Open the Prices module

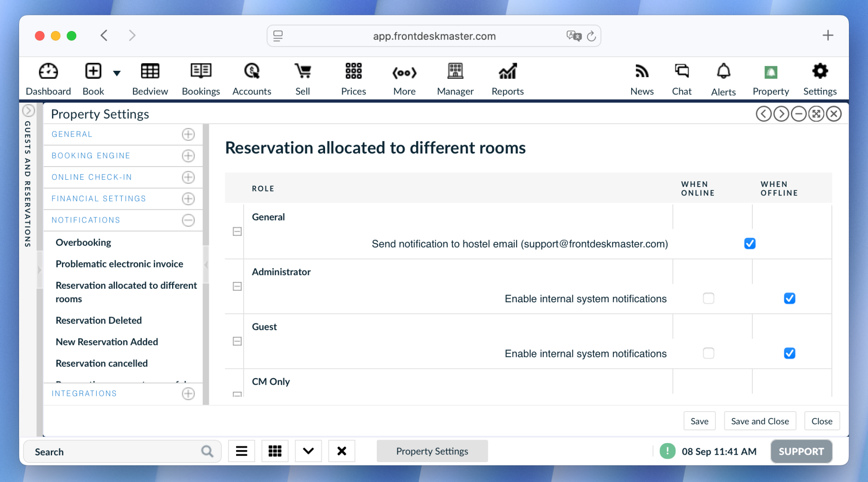click(x=353, y=78)
